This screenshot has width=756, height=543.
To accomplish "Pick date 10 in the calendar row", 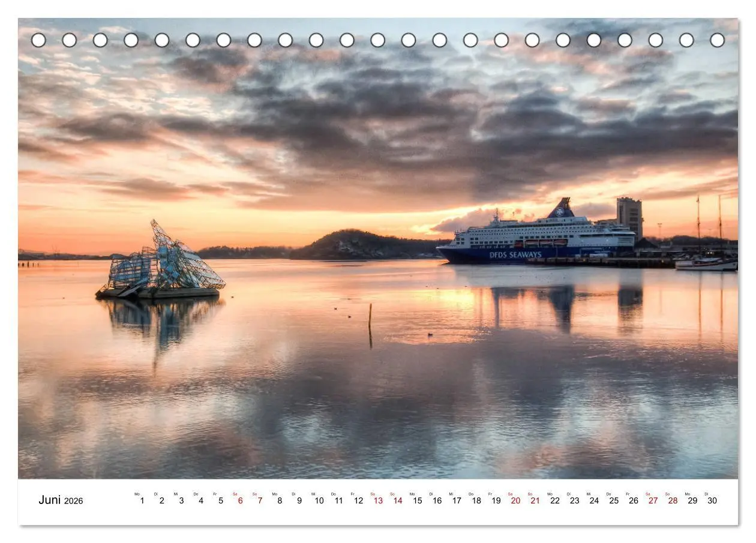I will [319, 500].
